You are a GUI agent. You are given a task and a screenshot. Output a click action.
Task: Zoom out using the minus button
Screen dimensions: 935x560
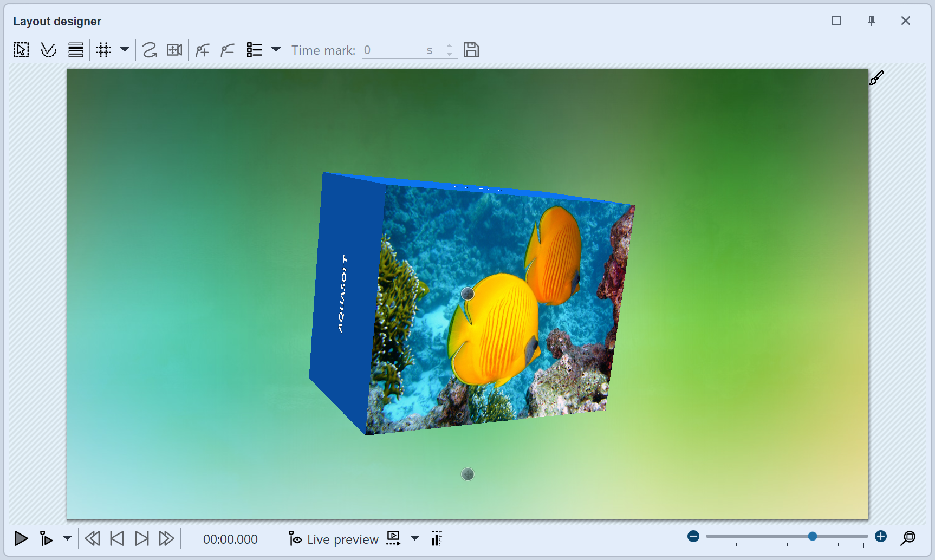(693, 536)
